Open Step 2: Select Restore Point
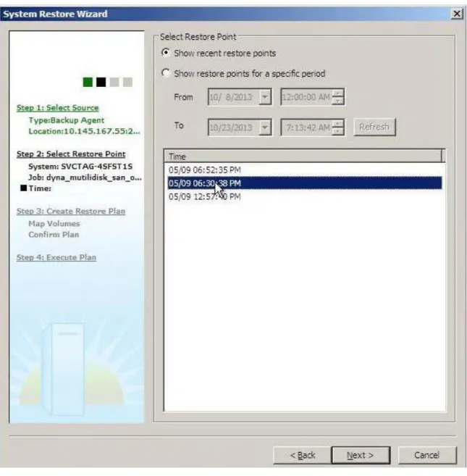 tap(71, 154)
